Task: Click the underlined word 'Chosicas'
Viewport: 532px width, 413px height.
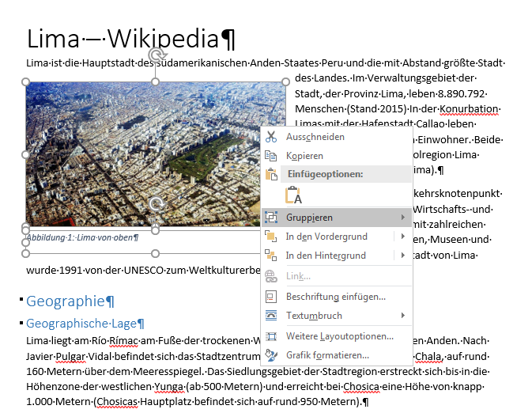Action: tap(117, 402)
